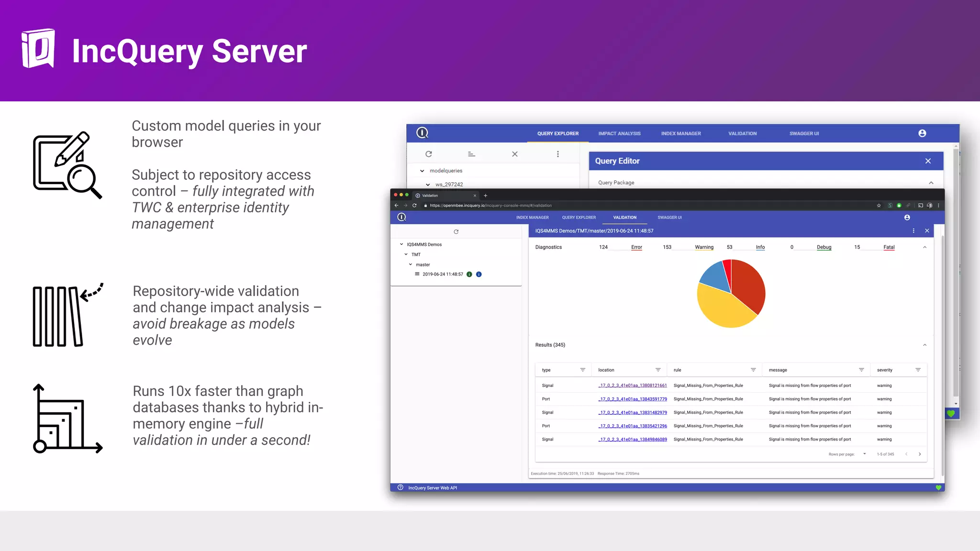Collapse the Diagnostics section

924,247
